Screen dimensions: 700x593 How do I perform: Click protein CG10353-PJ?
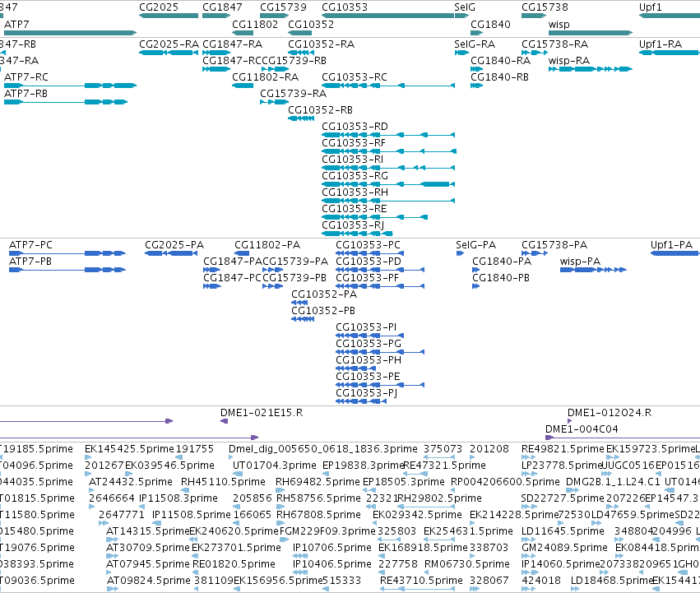[x=361, y=401]
